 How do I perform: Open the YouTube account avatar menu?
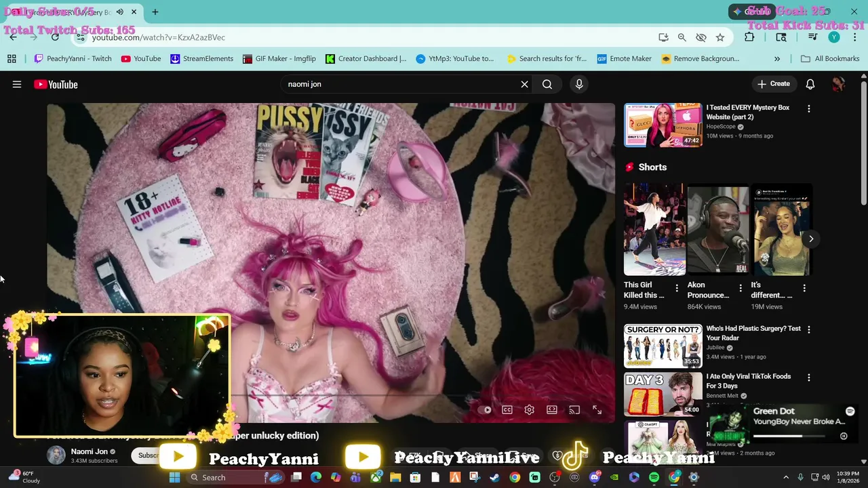(x=838, y=84)
